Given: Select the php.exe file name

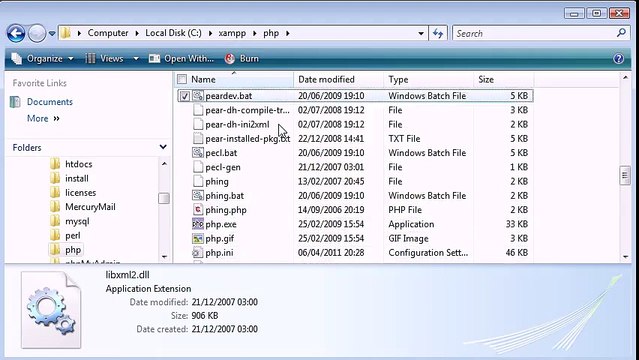Looking at the screenshot, I should pyautogui.click(x=221, y=224).
